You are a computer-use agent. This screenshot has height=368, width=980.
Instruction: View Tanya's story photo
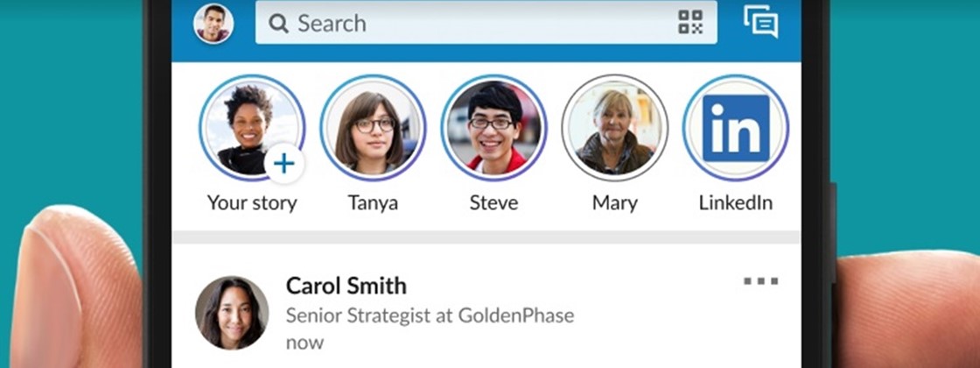click(x=373, y=128)
